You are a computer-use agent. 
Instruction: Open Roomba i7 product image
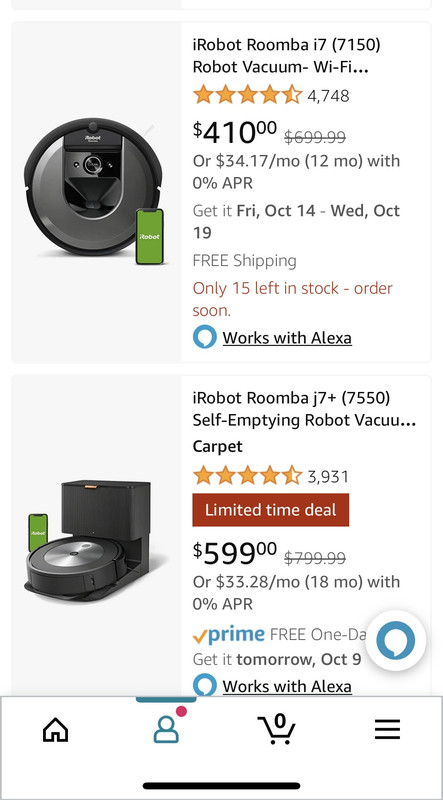[x=96, y=191]
